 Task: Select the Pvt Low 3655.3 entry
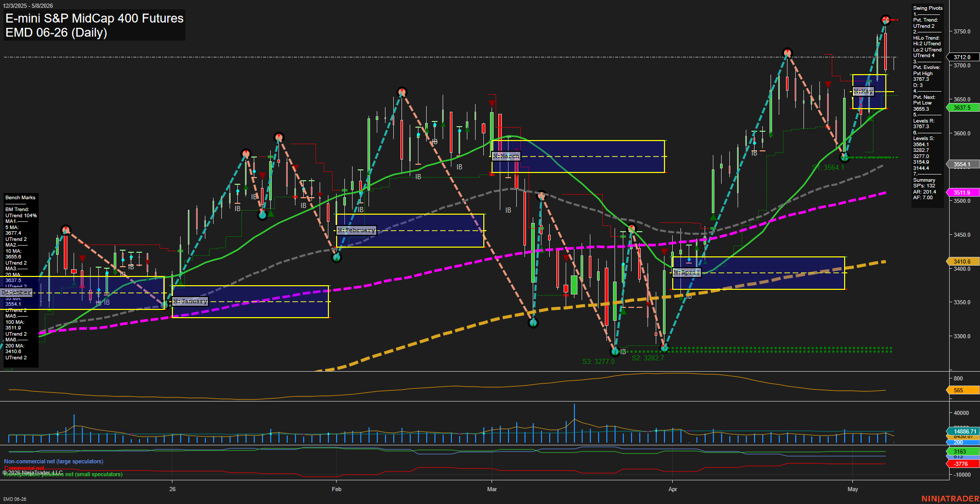pos(921,106)
